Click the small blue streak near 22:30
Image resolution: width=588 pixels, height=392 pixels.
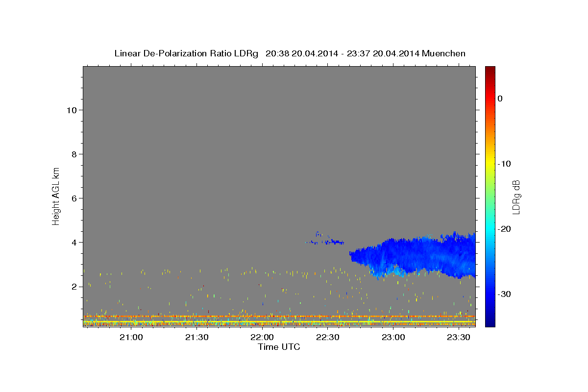(x=325, y=242)
